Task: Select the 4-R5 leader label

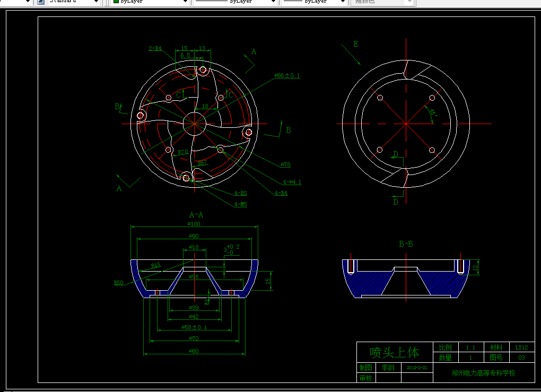Action: (240, 193)
